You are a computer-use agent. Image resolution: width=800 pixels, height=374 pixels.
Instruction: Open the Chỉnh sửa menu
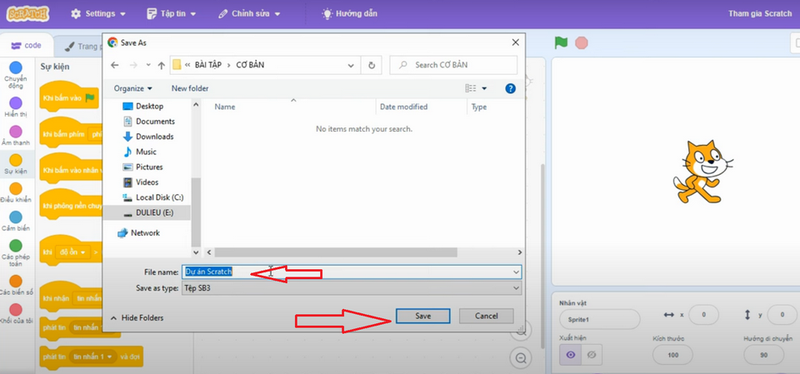tap(249, 14)
